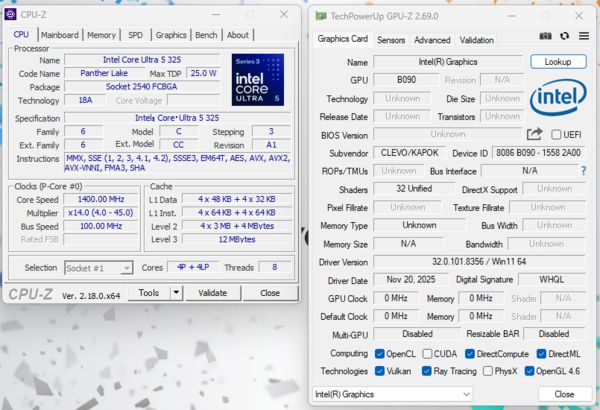Open the Graphics tab in CPU-Z

coord(171,35)
